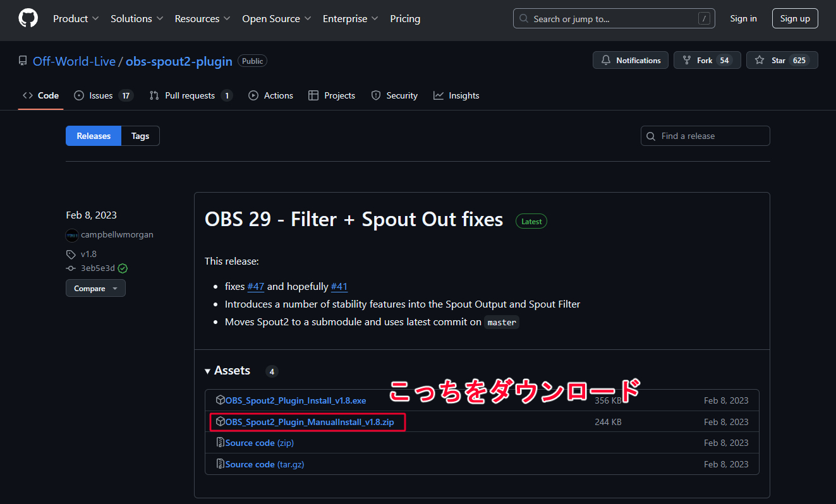836x504 pixels.
Task: Star the obs-spout2-plugin repository
Action: point(782,61)
